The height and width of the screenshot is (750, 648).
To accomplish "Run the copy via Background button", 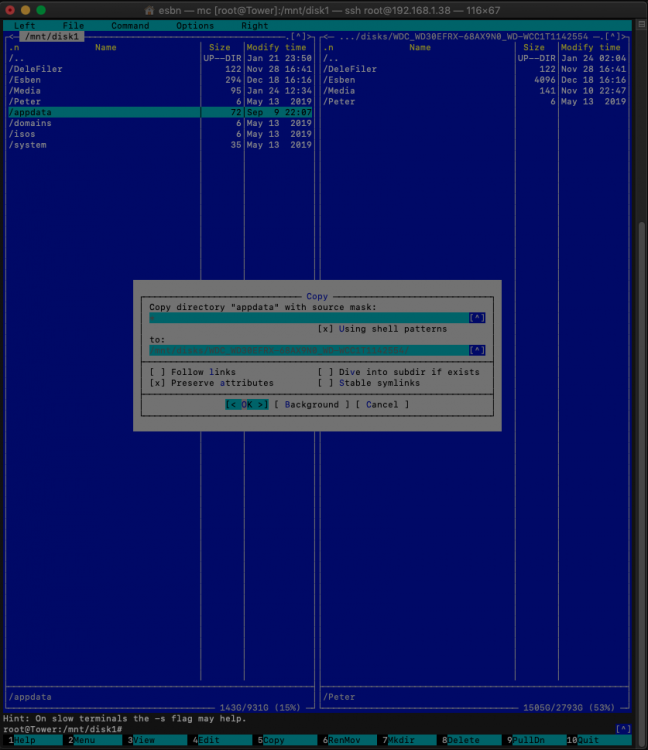I will click(x=312, y=405).
